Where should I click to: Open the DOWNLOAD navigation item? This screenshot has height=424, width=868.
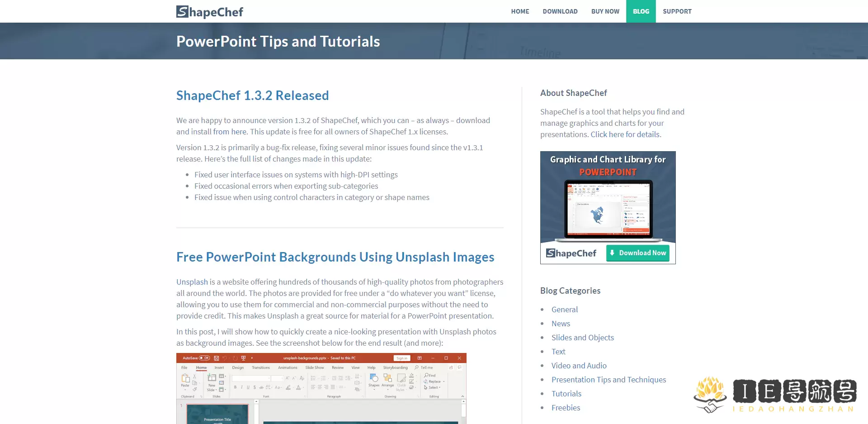(x=560, y=11)
